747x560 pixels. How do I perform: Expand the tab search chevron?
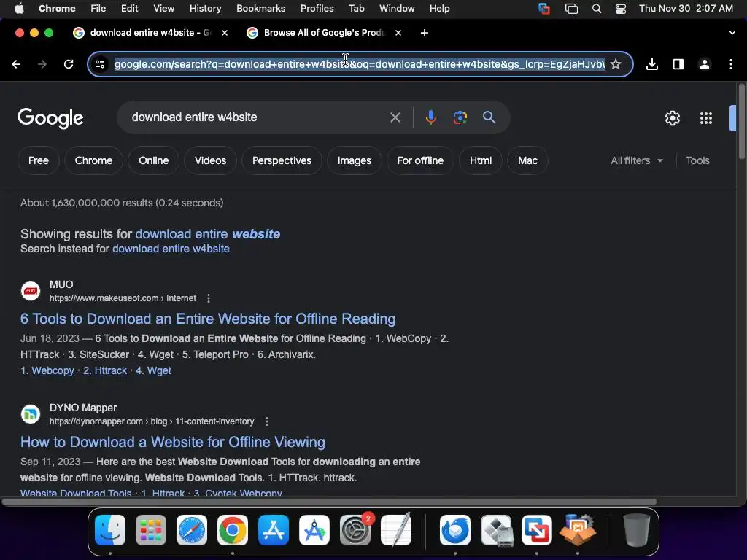tap(732, 33)
